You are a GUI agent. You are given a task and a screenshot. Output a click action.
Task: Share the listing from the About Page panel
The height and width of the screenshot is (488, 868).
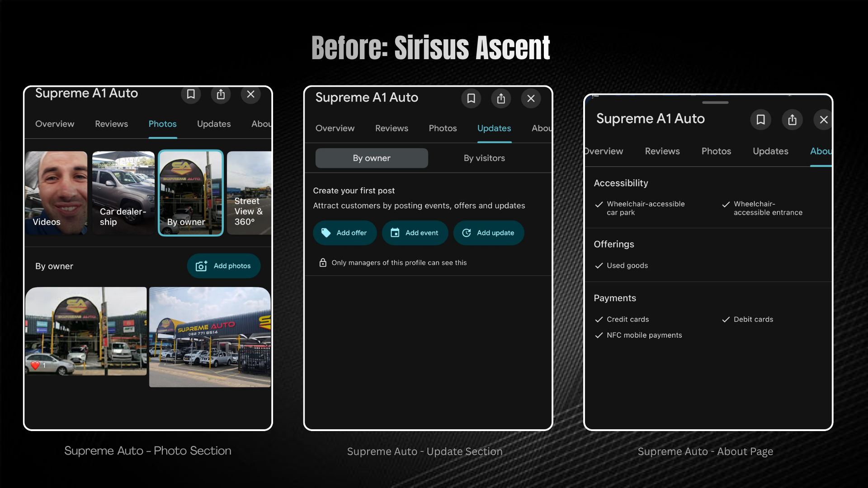pos(792,120)
